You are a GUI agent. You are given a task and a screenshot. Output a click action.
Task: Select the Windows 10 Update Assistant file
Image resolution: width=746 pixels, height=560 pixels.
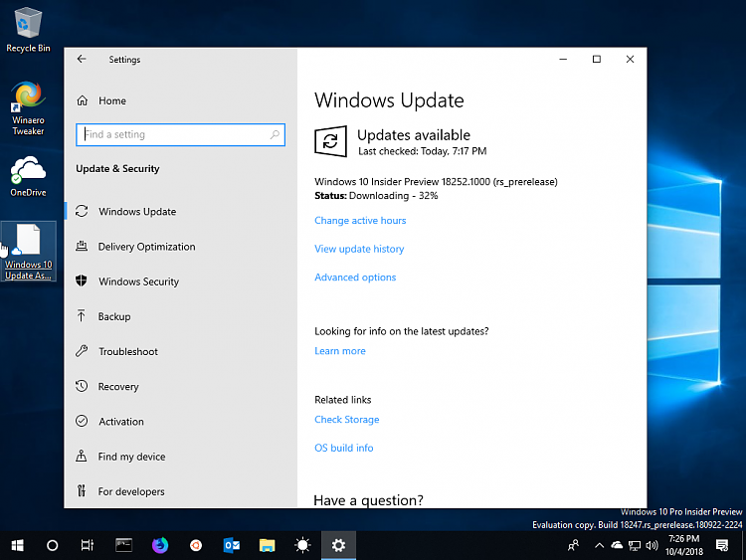29,252
